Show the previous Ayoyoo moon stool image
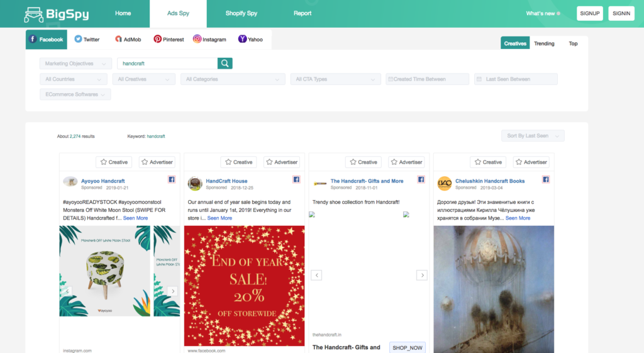644x353 pixels. tap(67, 291)
